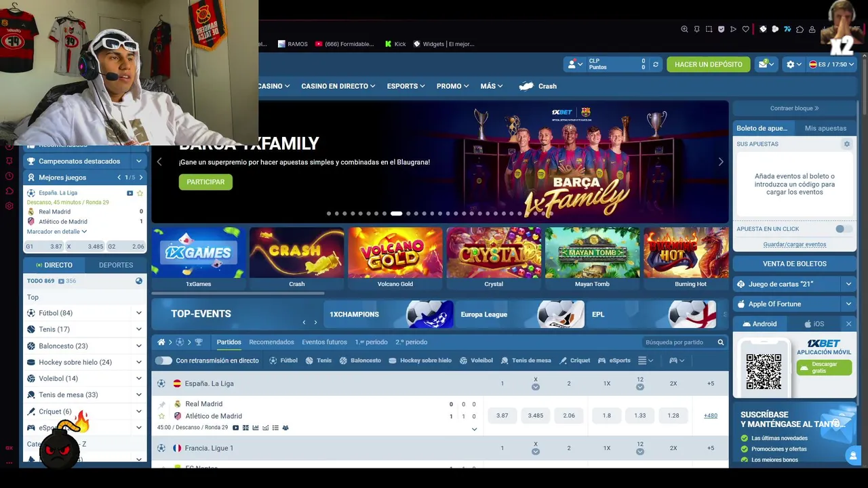Image resolution: width=868 pixels, height=488 pixels.
Task: Open the MÁS menu
Action: (x=492, y=86)
